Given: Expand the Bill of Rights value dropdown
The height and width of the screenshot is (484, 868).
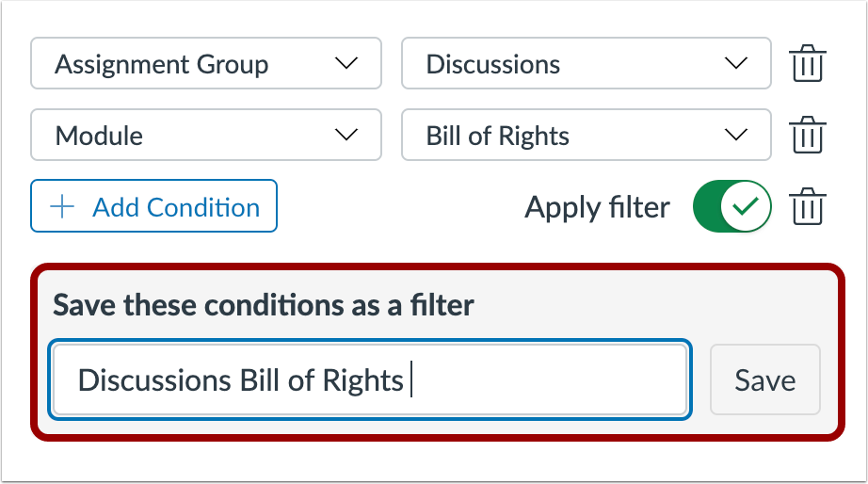Looking at the screenshot, I should (586, 136).
